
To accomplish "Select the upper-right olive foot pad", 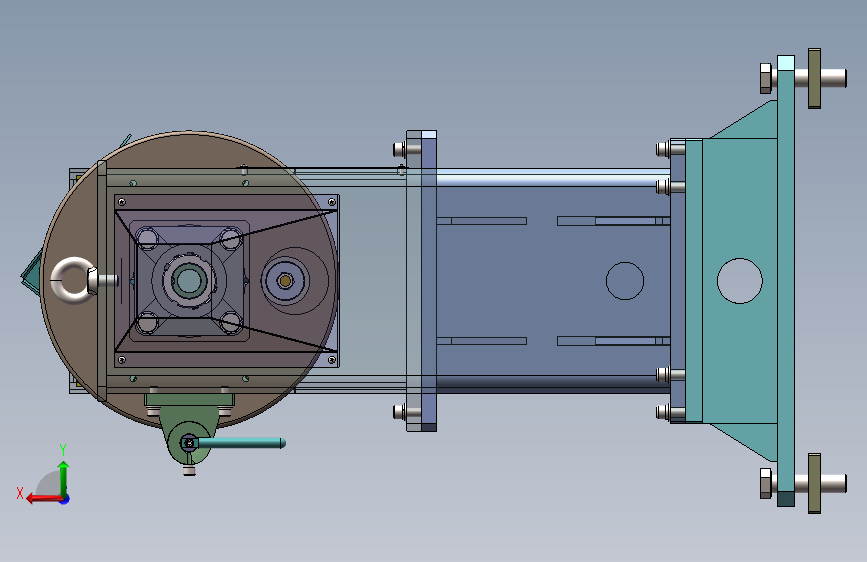I will point(814,78).
